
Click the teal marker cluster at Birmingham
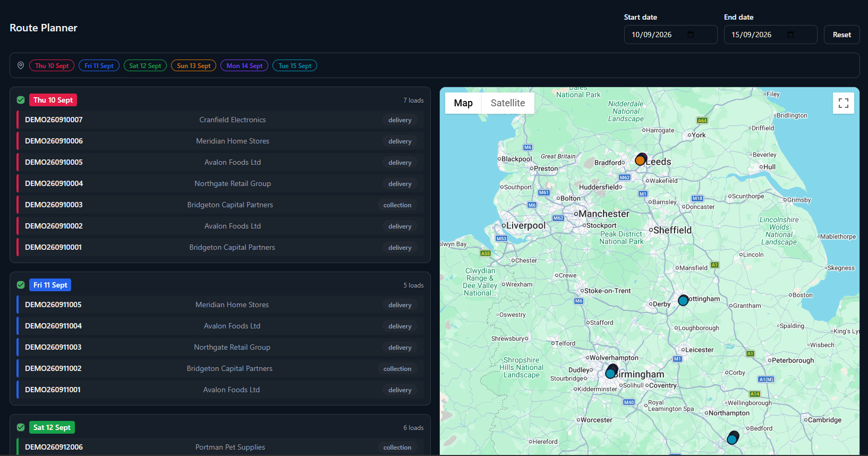(610, 374)
